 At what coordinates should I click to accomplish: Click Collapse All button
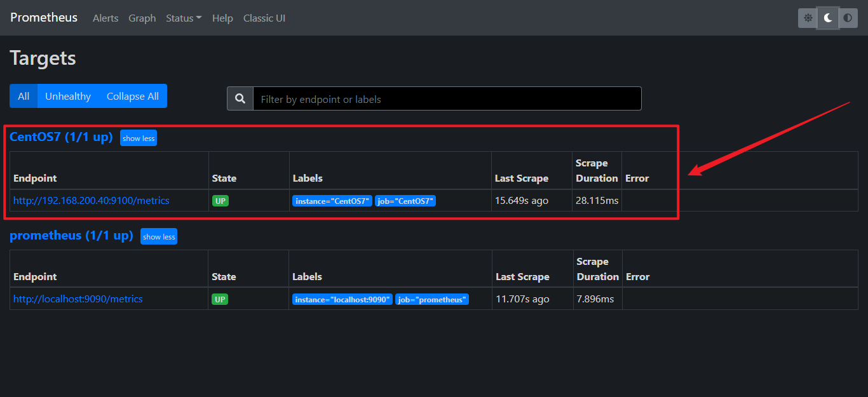coord(133,96)
